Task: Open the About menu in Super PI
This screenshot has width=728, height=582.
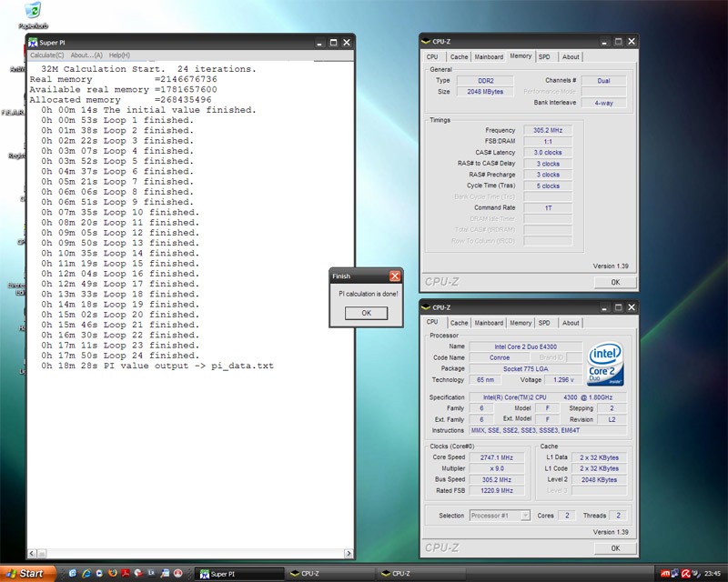Action: coord(86,55)
